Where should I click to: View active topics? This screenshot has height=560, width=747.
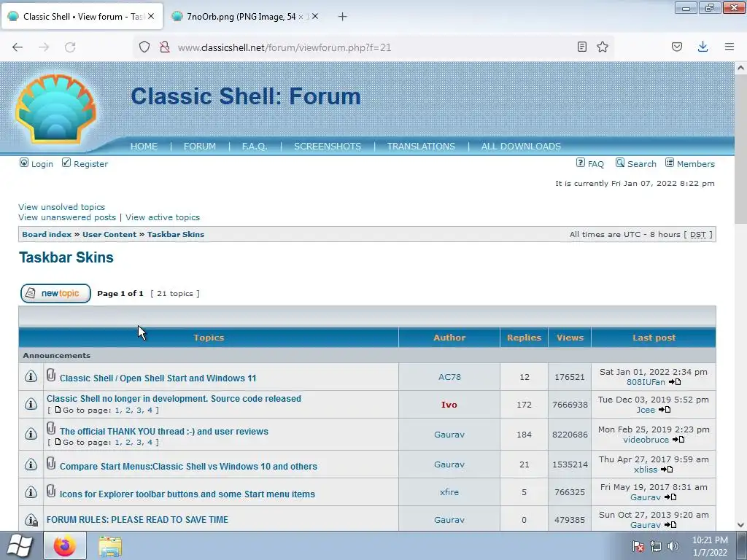click(163, 217)
